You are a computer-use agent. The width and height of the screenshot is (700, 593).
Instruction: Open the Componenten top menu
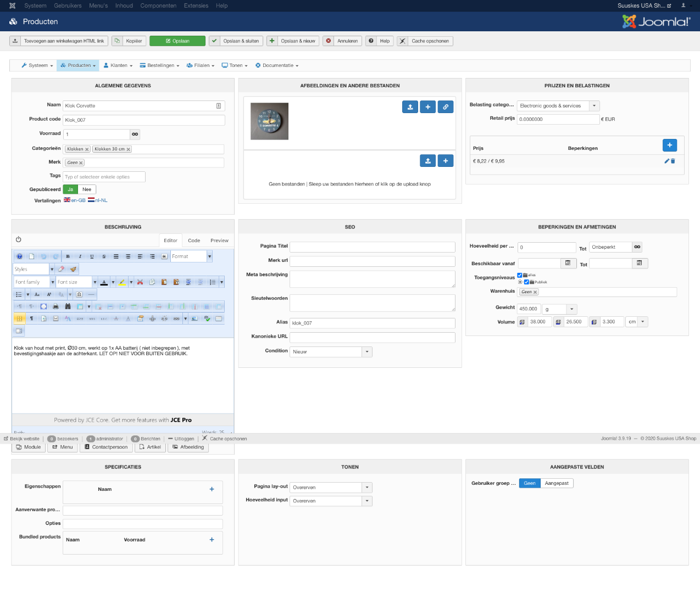click(158, 5)
